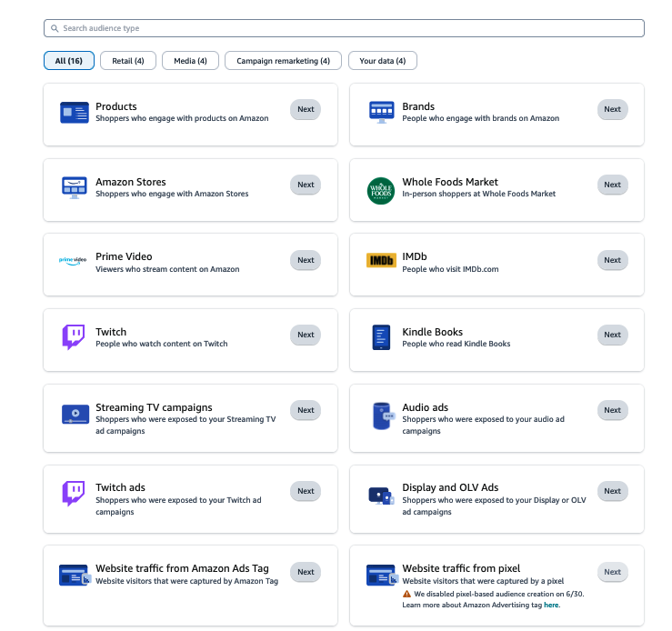Choose Next on the Prime Video card
672x631 pixels.
(306, 260)
